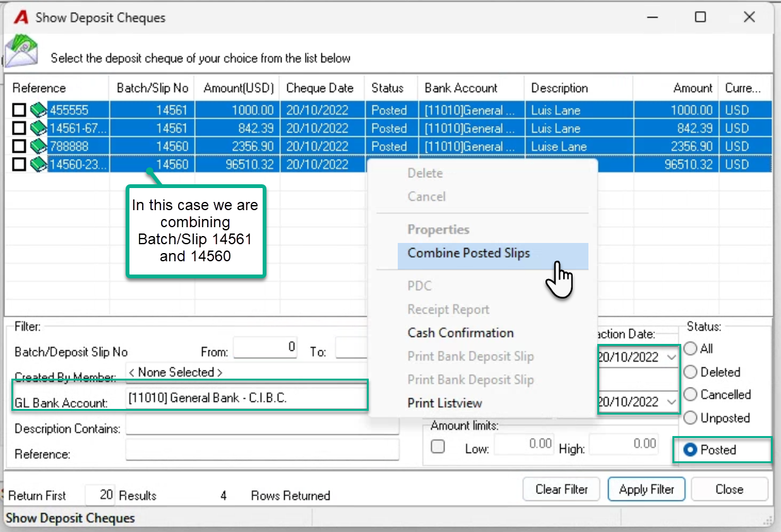
Task: Apply Filter to refresh the cheque list
Action: [x=647, y=489]
